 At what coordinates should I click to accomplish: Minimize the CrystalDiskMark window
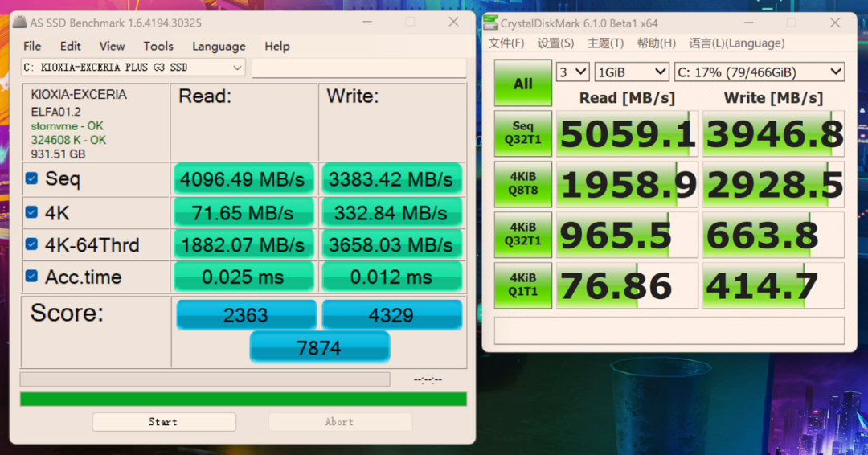tap(748, 23)
